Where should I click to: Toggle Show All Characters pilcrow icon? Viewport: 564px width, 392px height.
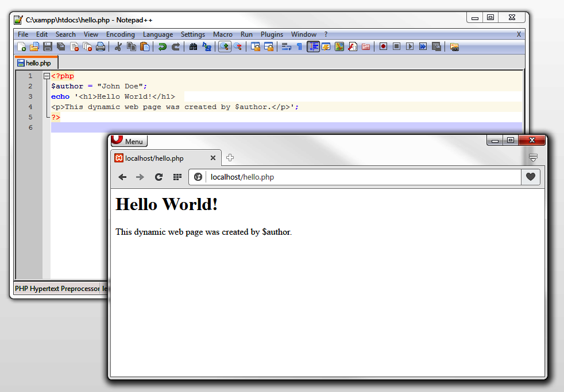coord(299,47)
